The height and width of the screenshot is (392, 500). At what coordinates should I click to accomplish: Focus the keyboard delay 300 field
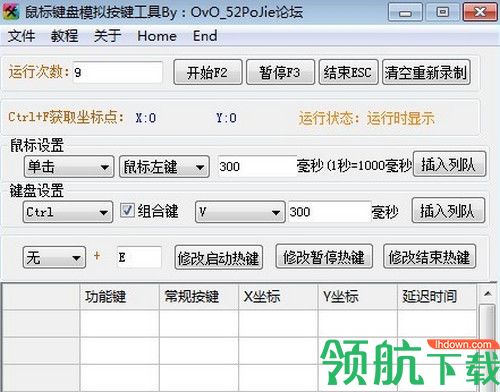(329, 212)
